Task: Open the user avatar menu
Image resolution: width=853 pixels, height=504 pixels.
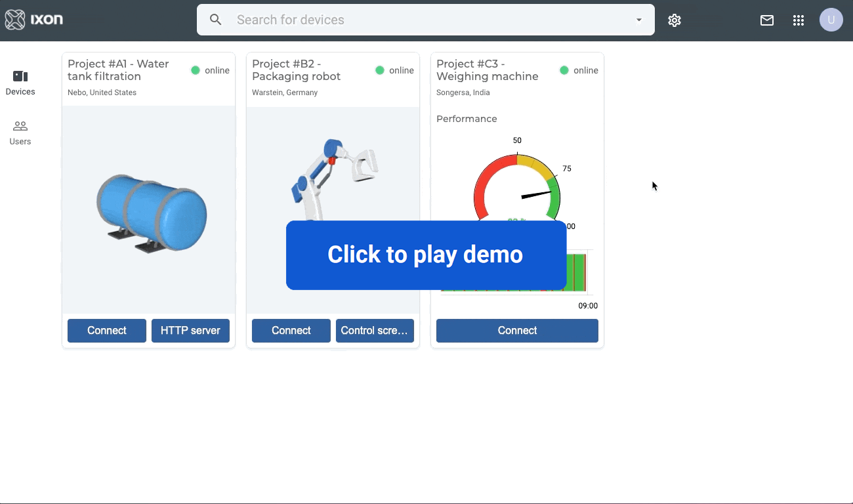Action: 831,20
